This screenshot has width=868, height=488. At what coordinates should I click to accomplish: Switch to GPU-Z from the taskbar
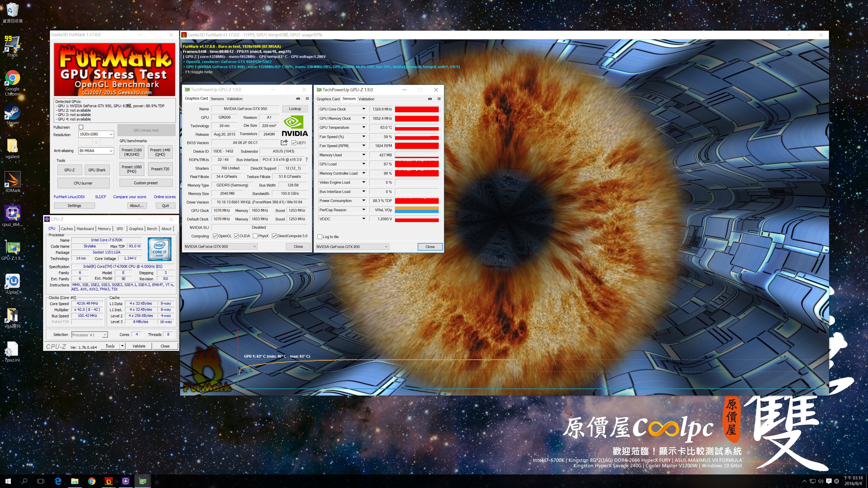pos(143,481)
